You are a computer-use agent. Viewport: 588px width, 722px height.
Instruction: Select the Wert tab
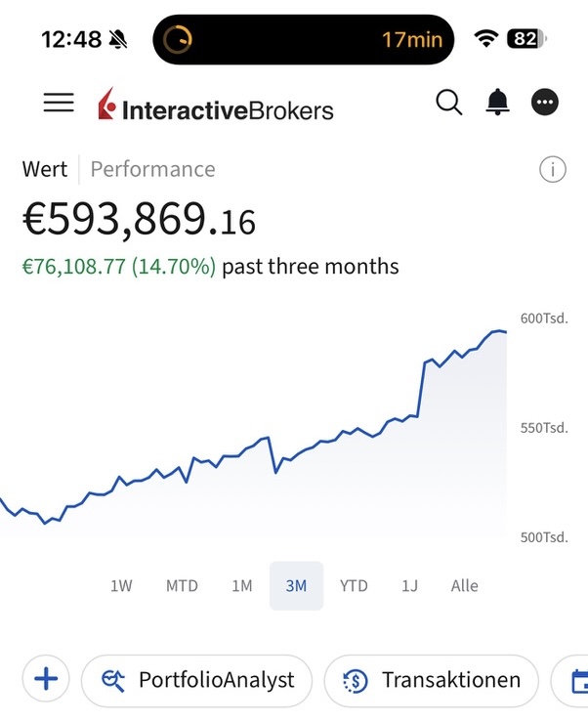(x=45, y=169)
